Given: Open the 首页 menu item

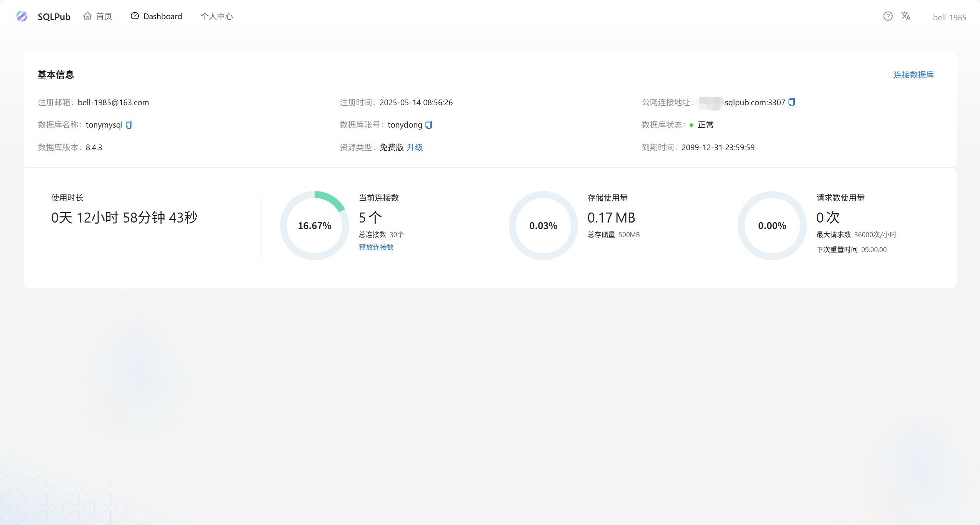Looking at the screenshot, I should tap(104, 16).
